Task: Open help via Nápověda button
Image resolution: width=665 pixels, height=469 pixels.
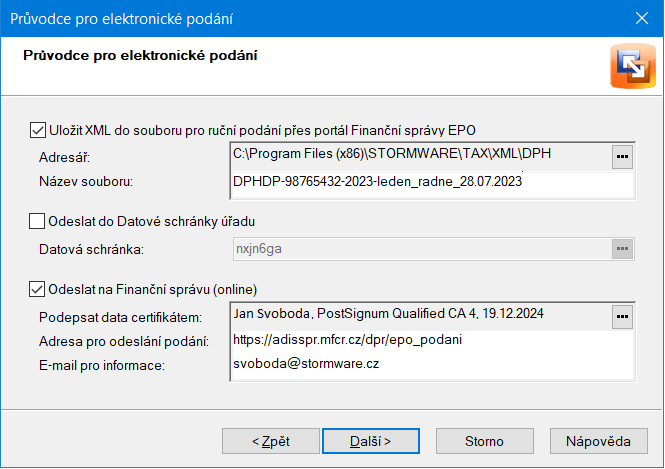Action: 598,441
